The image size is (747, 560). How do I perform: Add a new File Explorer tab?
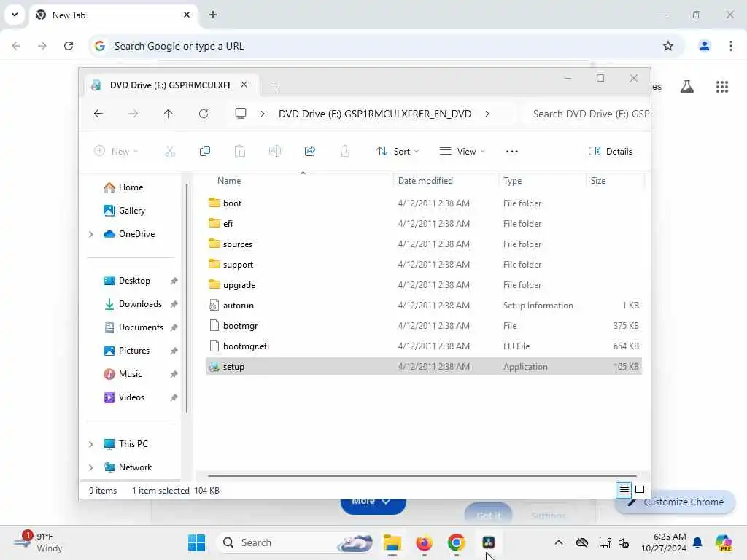[276, 85]
